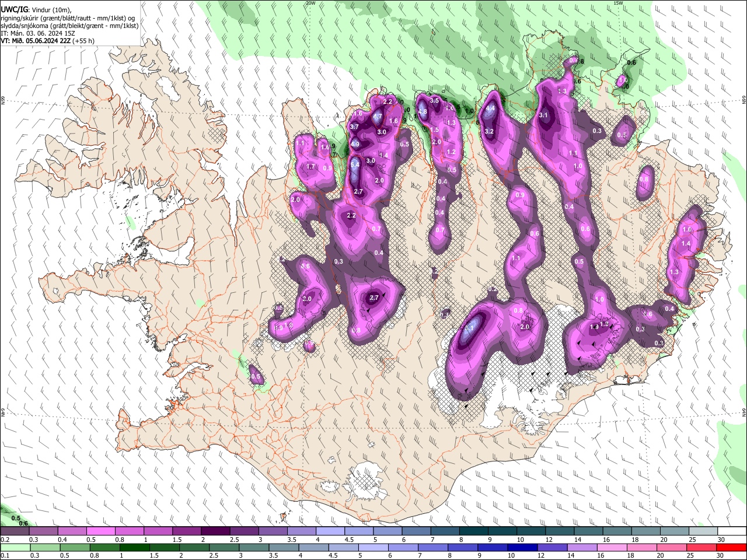
Task: Click the 1.7 precipitation value on the map
Action: [310, 167]
